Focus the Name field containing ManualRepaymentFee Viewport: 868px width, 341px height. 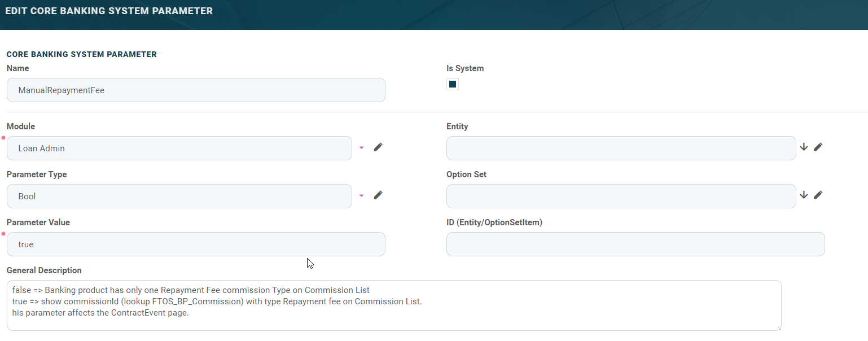196,90
